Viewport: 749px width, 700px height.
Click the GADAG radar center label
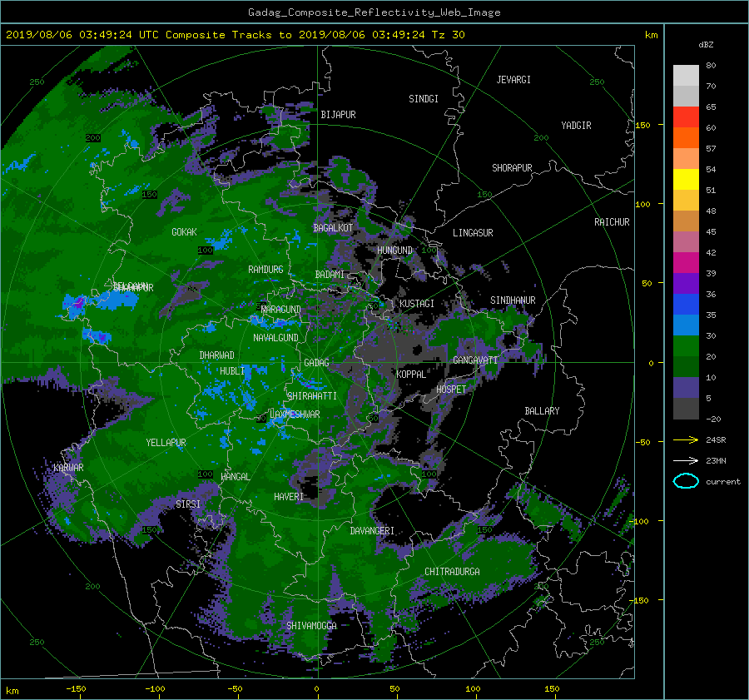point(317,363)
